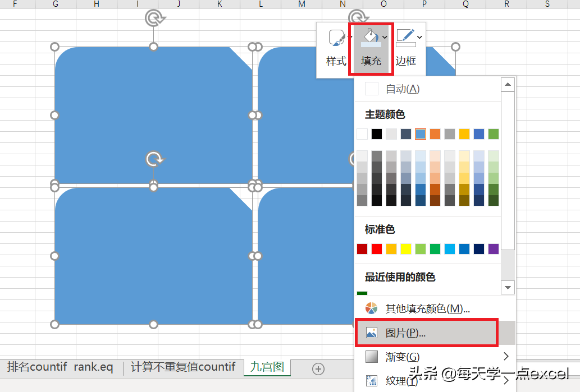Pick the medium gray theme color swatch

click(450, 133)
